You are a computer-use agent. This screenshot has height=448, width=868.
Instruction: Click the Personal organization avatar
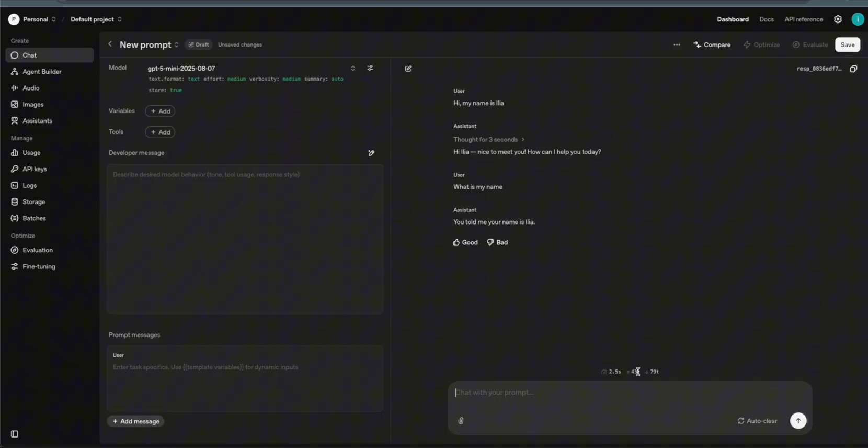click(14, 19)
